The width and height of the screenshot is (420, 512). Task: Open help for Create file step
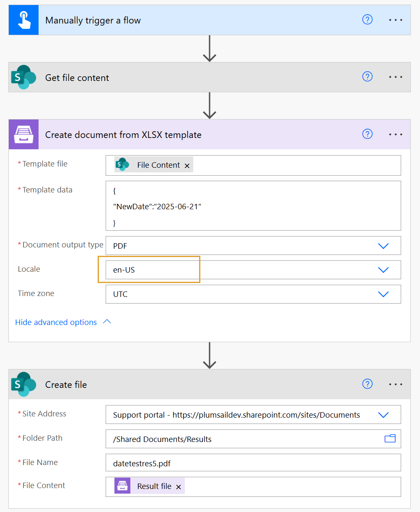point(367,384)
